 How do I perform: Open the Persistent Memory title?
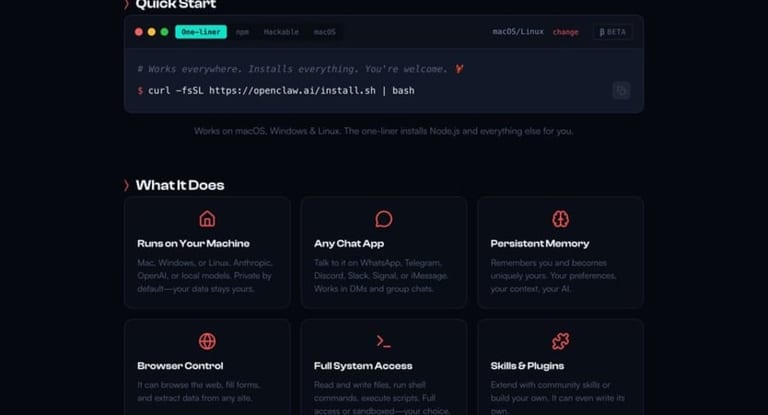coord(540,244)
